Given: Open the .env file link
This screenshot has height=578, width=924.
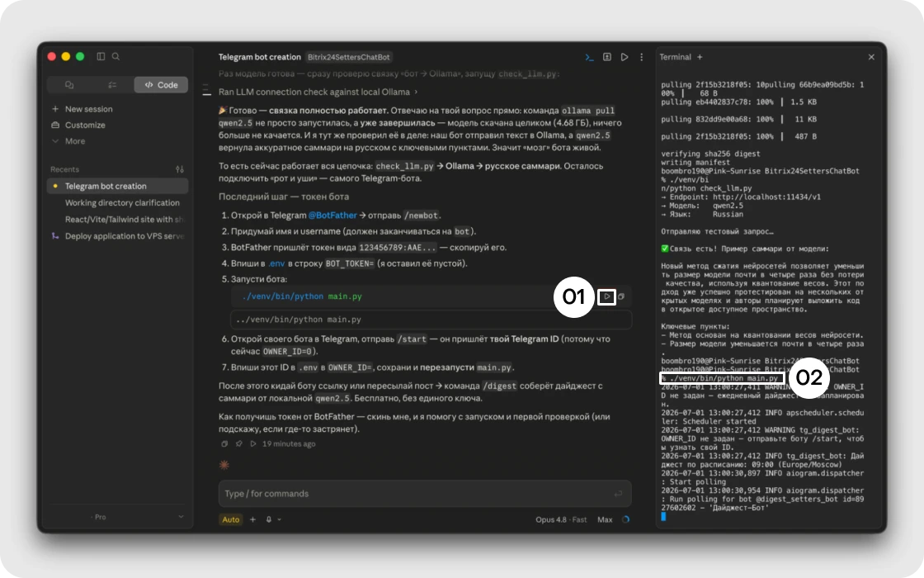Looking at the screenshot, I should point(276,263).
